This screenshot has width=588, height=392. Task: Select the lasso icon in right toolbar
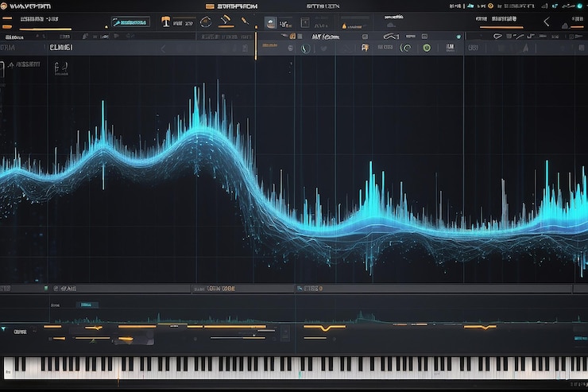click(497, 36)
